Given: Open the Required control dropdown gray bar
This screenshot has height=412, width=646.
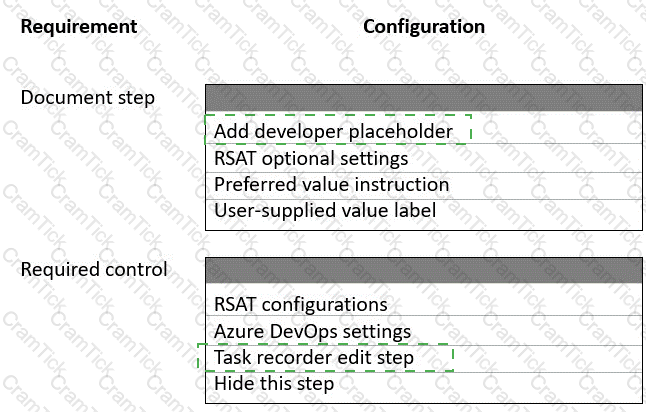Looking at the screenshot, I should pyautogui.click(x=424, y=271).
